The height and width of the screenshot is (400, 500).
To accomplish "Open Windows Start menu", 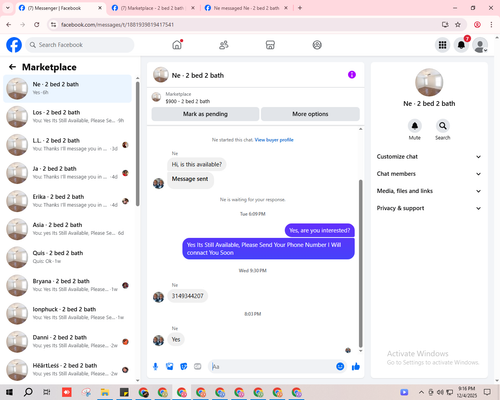I will (x=9, y=392).
